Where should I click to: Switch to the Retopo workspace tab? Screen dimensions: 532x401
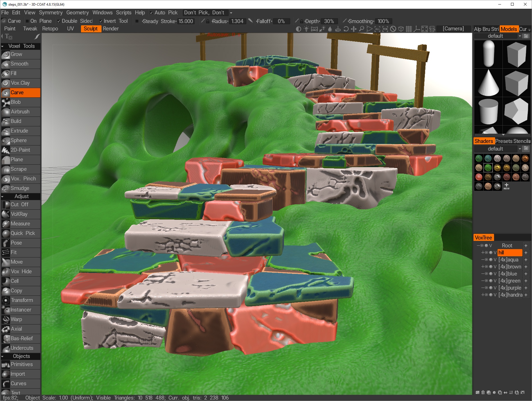50,29
